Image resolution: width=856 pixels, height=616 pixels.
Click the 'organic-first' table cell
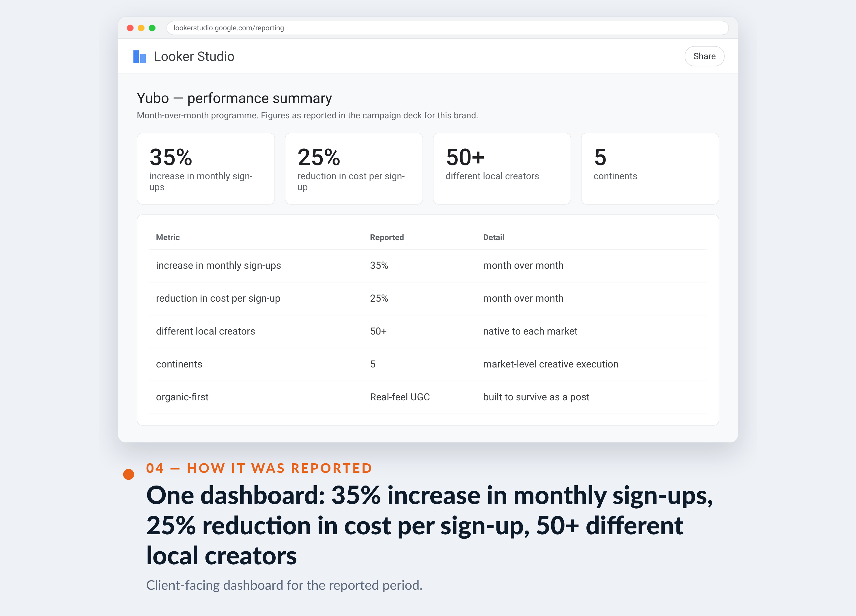point(182,397)
